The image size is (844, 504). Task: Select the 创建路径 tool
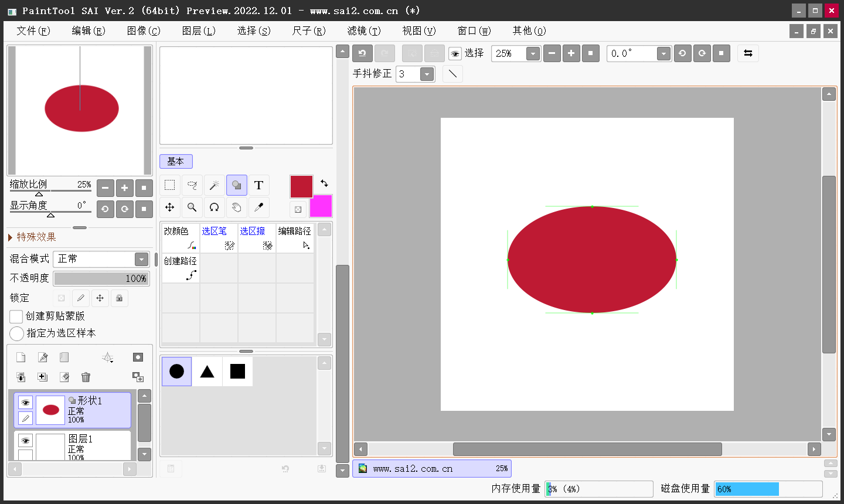pos(181,268)
